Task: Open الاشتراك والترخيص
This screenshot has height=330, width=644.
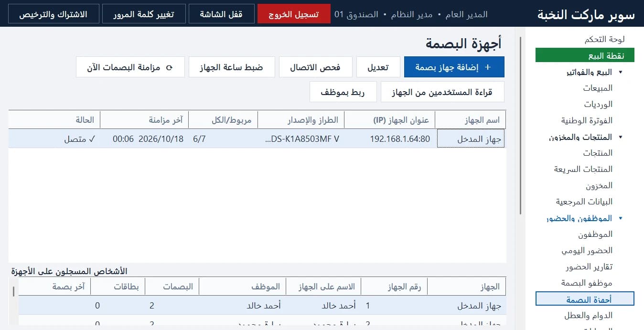Action: [x=53, y=14]
